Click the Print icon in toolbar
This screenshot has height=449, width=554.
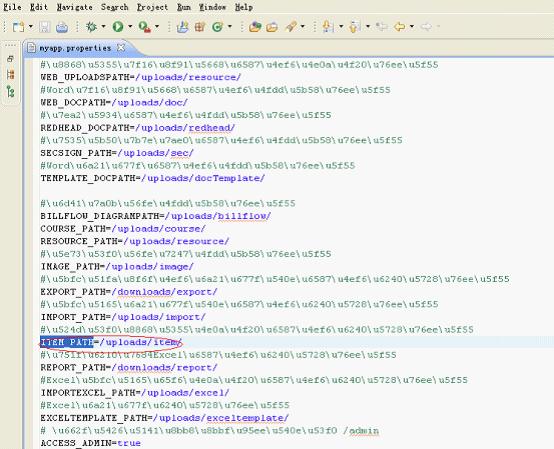coord(62,27)
